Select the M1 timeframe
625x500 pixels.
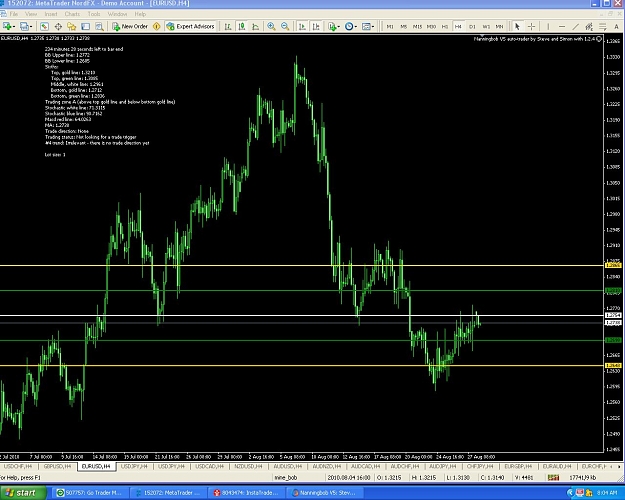click(390, 27)
